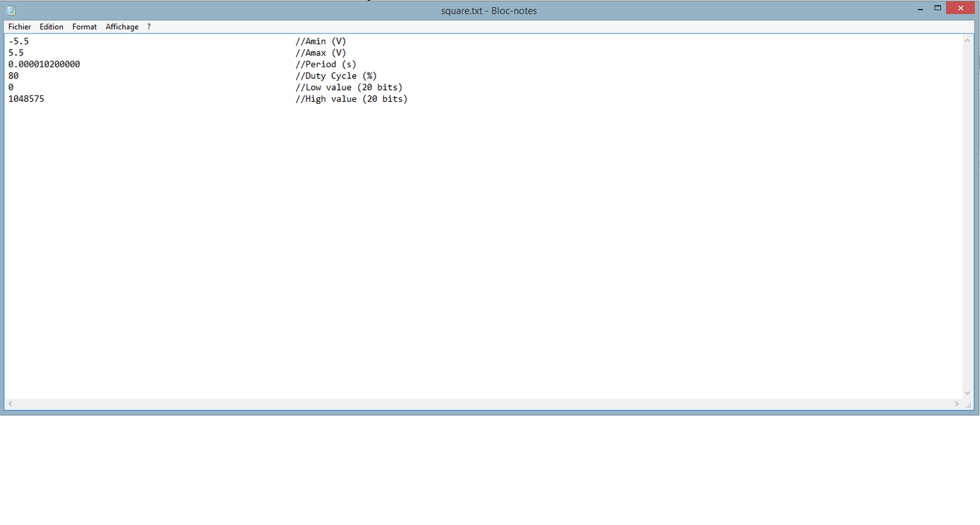Click the //Amax (V) comment text
Viewport: 980px width, 525px height.
[320, 53]
